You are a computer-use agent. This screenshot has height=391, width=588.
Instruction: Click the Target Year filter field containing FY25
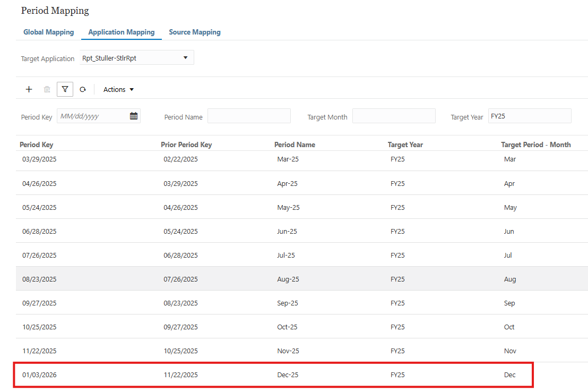530,116
